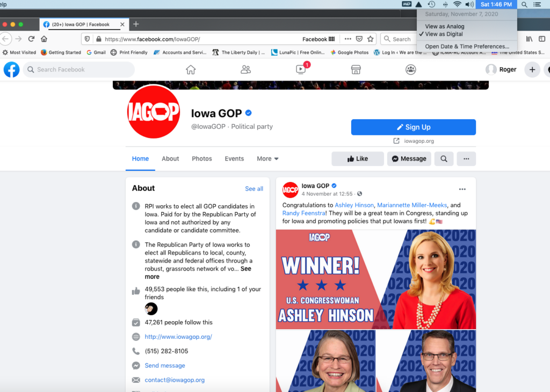Select View as Analog clock option
This screenshot has width=550, height=392.
[444, 26]
